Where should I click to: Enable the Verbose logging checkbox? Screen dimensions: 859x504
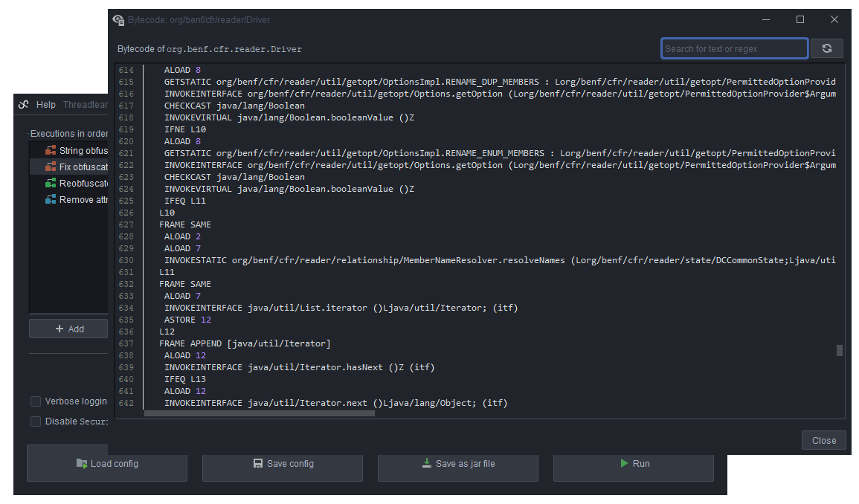click(x=35, y=401)
